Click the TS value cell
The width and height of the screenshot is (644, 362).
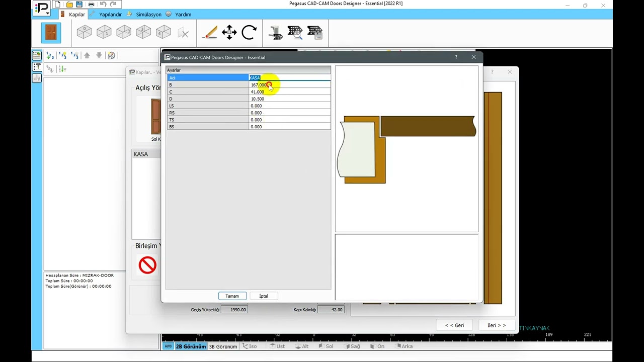pyautogui.click(x=290, y=120)
